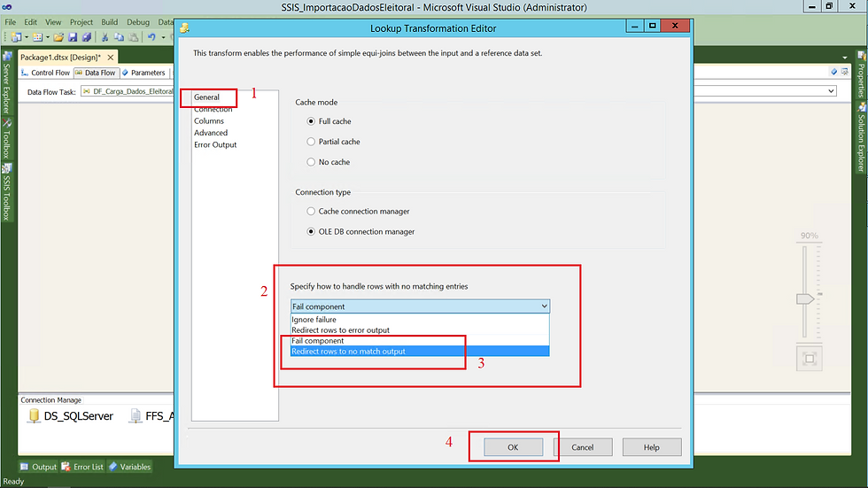The image size is (868, 488).
Task: Switch to the Control Flow tab
Action: point(45,73)
